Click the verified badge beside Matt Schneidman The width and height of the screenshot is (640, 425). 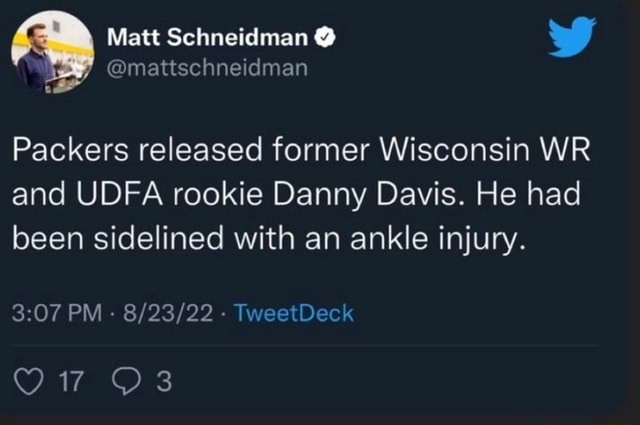click(x=325, y=40)
